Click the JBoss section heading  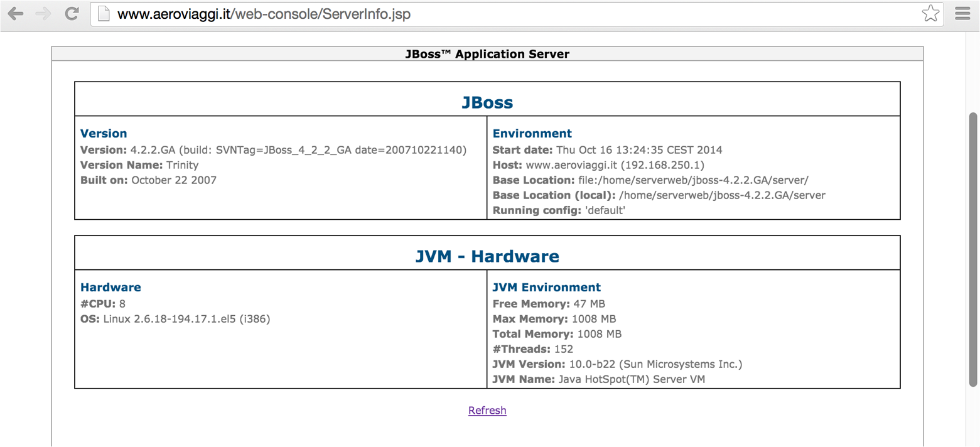point(487,102)
